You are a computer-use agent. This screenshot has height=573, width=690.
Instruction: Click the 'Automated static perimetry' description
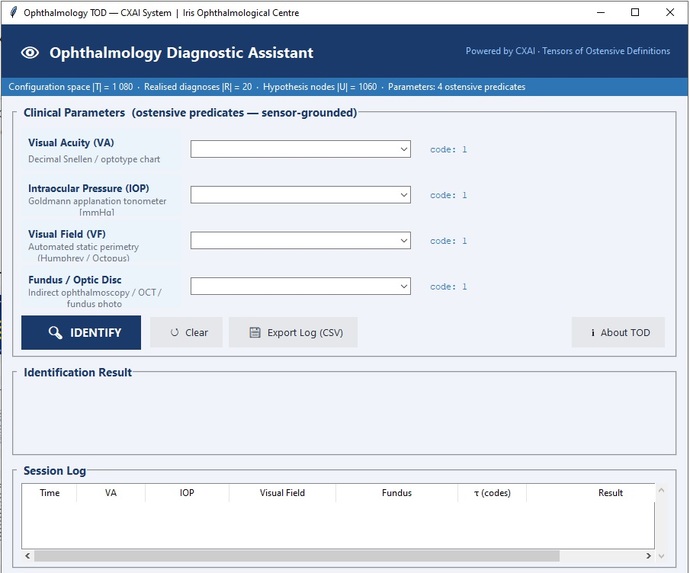pyautogui.click(x=84, y=247)
